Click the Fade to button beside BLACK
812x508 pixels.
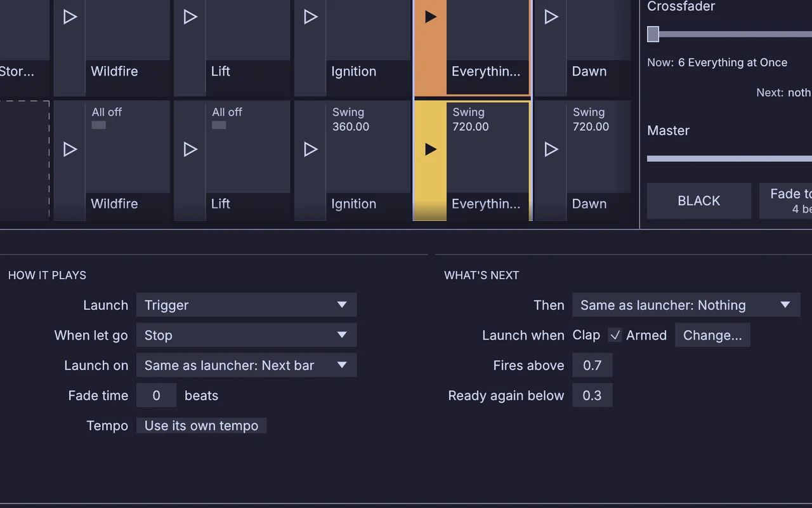pyautogui.click(x=786, y=201)
